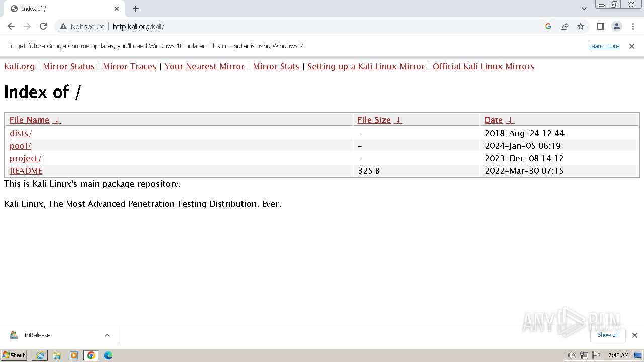
Task: Go back to the previous page
Action: [11, 26]
